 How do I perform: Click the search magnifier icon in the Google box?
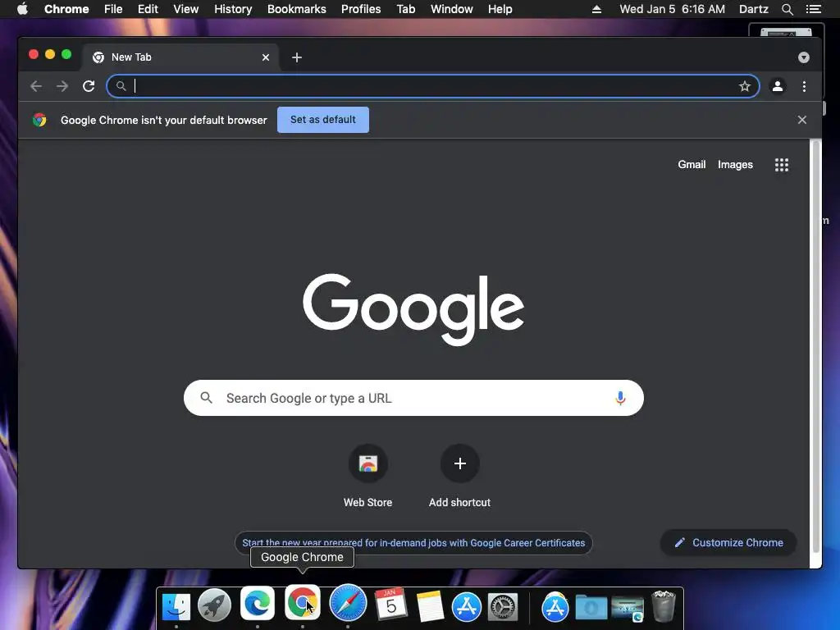coord(206,398)
